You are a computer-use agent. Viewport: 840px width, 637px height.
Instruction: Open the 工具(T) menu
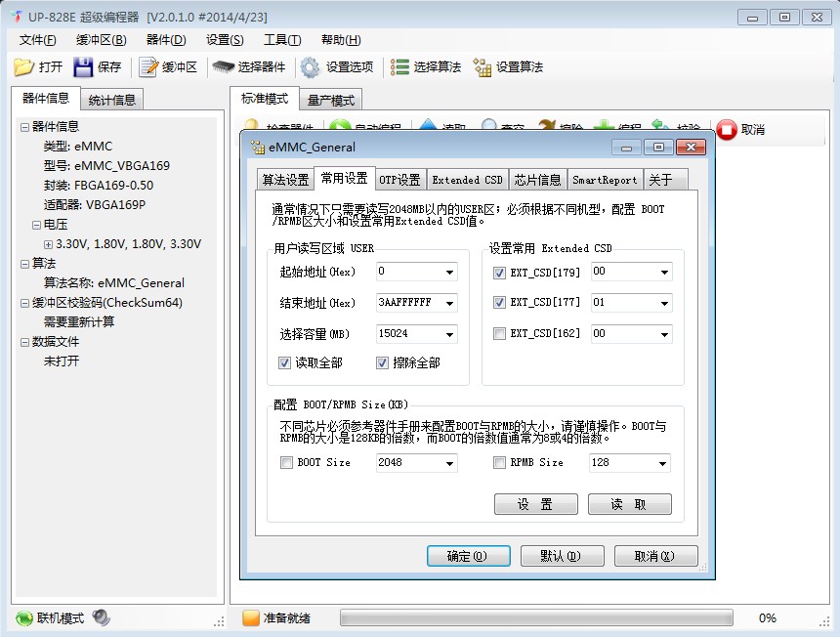(x=282, y=40)
